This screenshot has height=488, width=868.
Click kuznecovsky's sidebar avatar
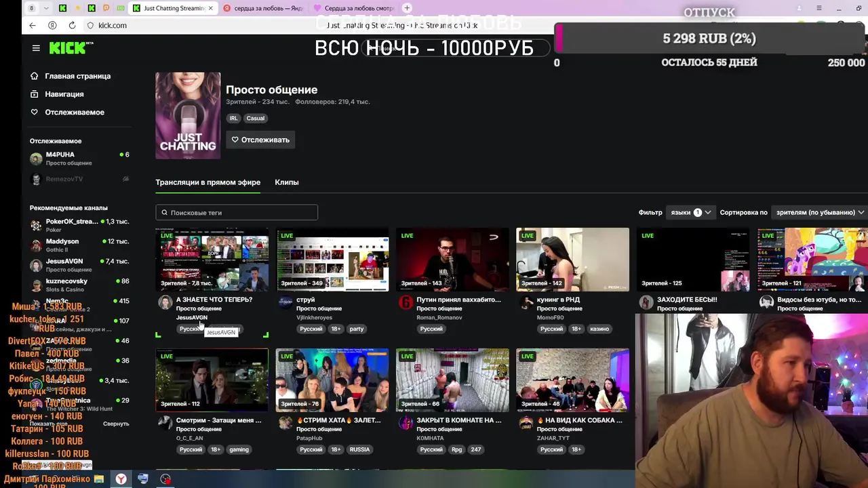coord(36,285)
